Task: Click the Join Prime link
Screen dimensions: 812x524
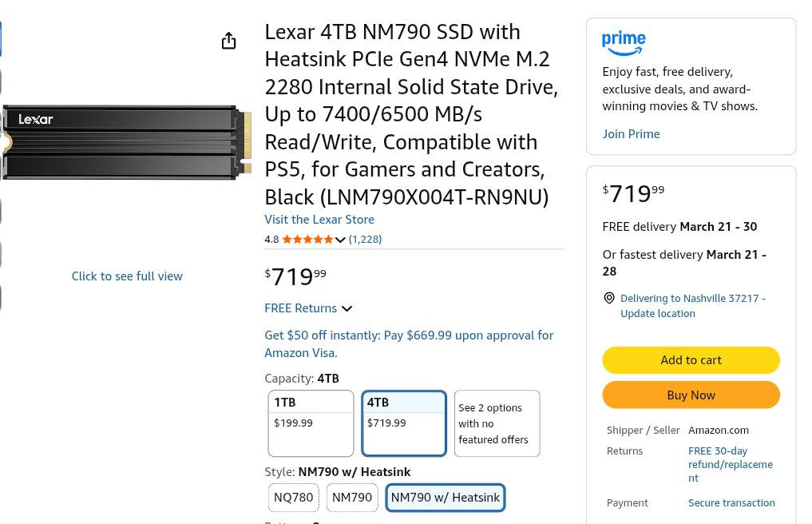Action: (631, 133)
